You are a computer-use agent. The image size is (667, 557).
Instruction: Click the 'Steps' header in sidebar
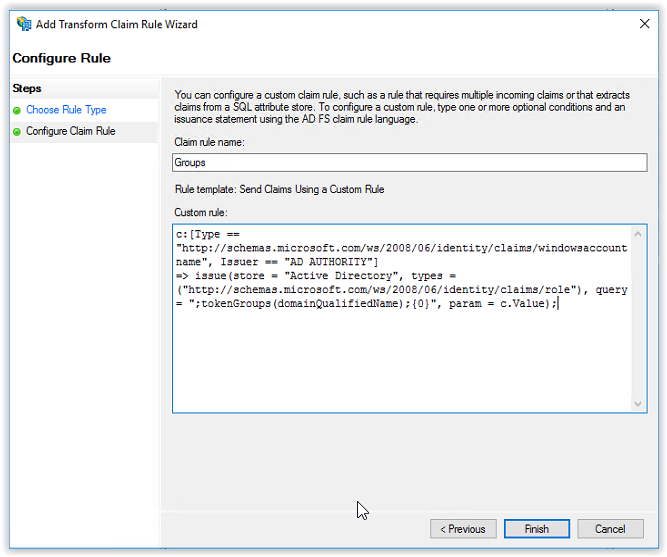pyautogui.click(x=27, y=88)
